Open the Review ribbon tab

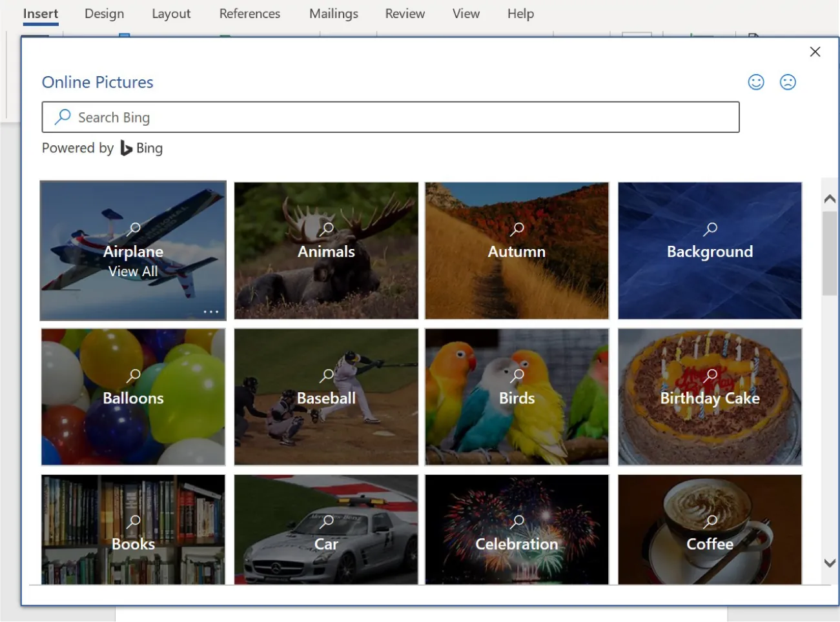tap(405, 13)
